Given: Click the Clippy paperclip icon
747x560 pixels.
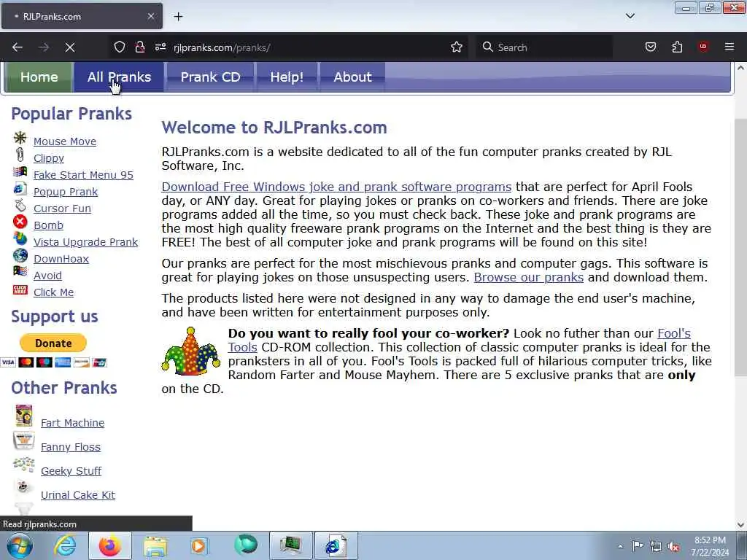Looking at the screenshot, I should (20, 155).
